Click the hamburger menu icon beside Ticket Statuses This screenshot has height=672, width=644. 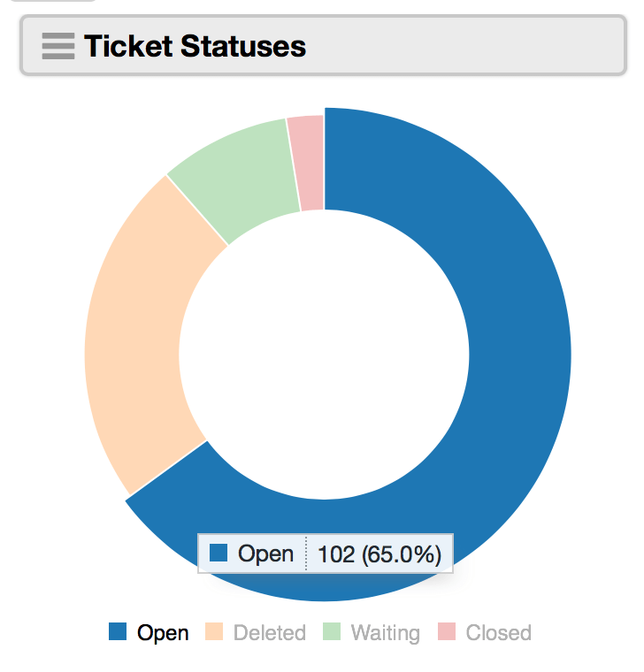coord(57,46)
